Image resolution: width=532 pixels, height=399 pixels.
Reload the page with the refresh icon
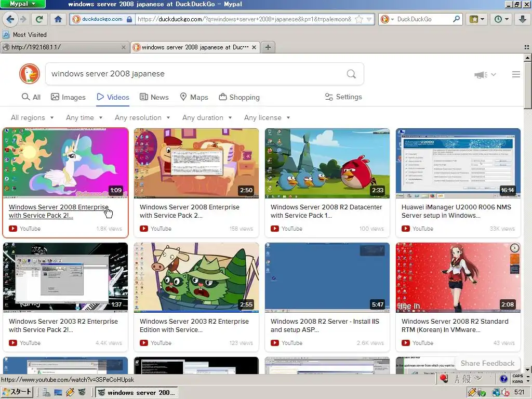click(x=39, y=19)
